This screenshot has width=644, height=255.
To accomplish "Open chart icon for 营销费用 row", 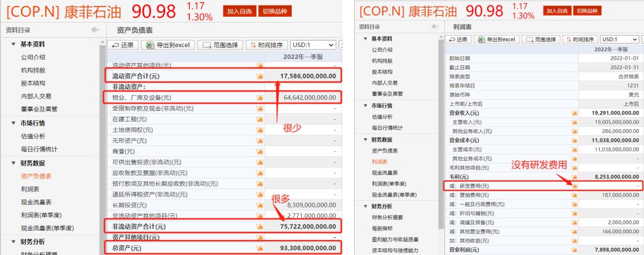I will click(x=574, y=195).
